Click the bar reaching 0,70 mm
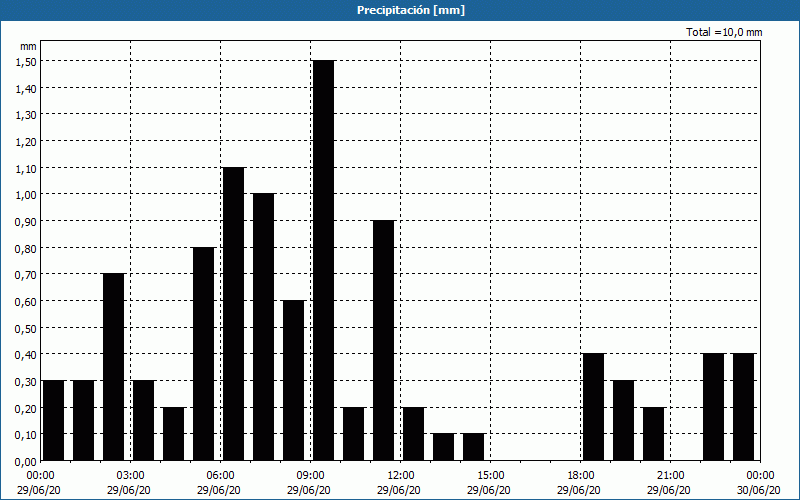The image size is (800, 500). click(x=113, y=367)
